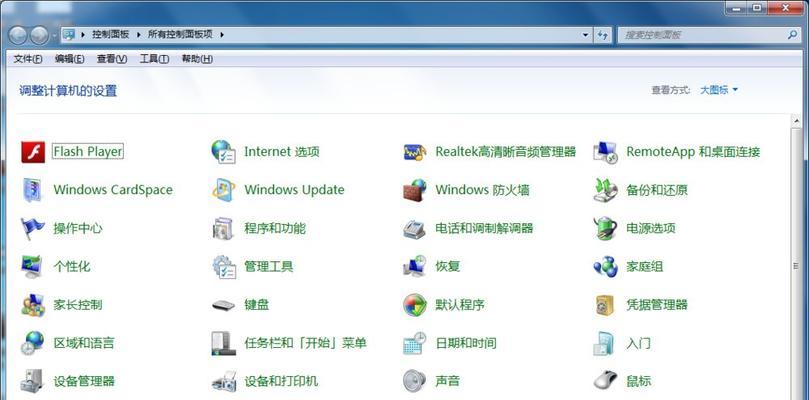Open the 区域和语言 globe icon
This screenshot has width=809, height=400.
click(33, 343)
